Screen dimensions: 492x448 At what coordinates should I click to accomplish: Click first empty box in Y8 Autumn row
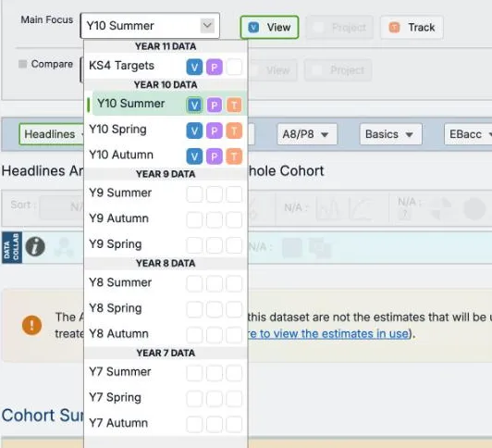[194, 335]
